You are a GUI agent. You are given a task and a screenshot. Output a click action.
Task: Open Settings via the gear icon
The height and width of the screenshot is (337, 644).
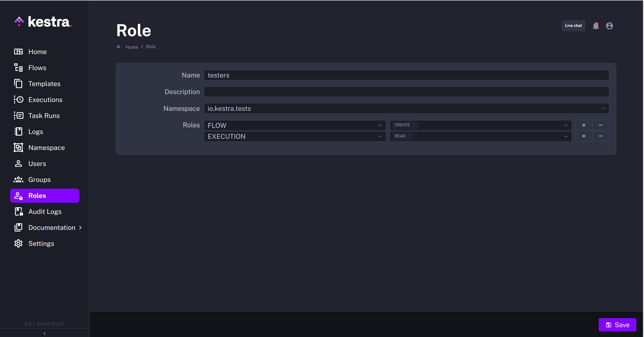pyautogui.click(x=18, y=243)
